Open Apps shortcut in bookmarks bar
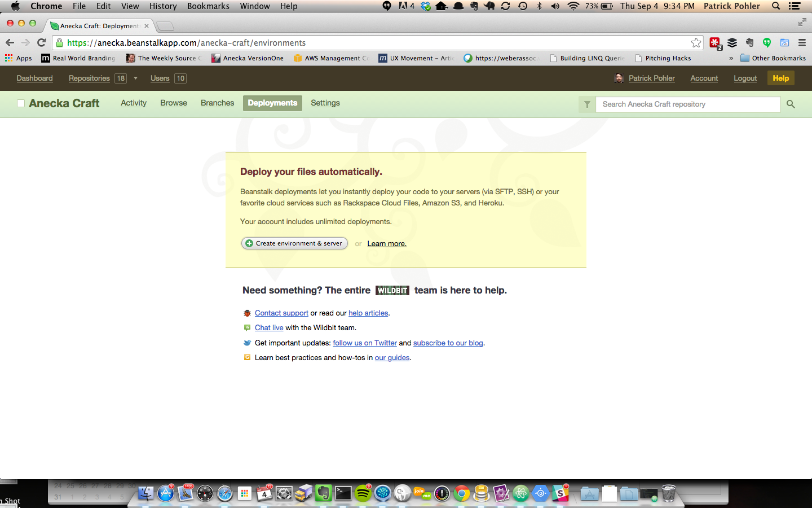The height and width of the screenshot is (508, 812). tap(19, 58)
